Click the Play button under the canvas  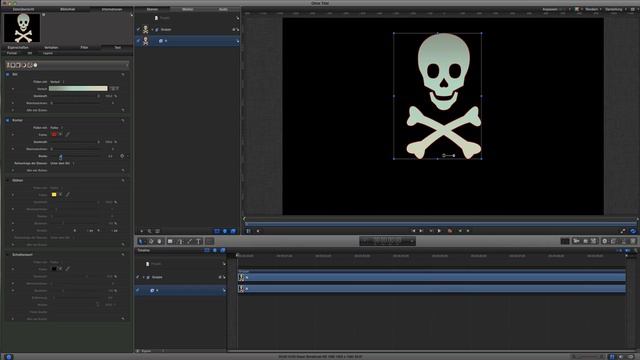[x=439, y=231]
